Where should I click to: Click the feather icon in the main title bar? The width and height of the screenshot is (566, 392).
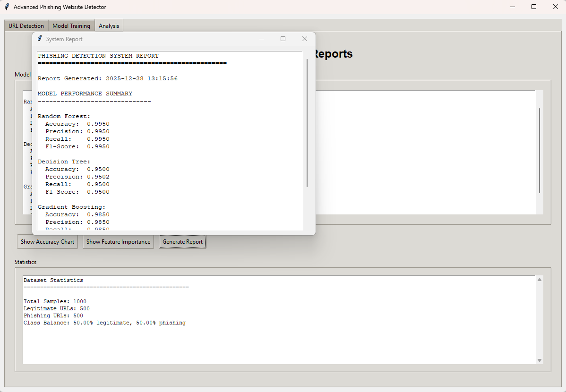pyautogui.click(x=7, y=7)
